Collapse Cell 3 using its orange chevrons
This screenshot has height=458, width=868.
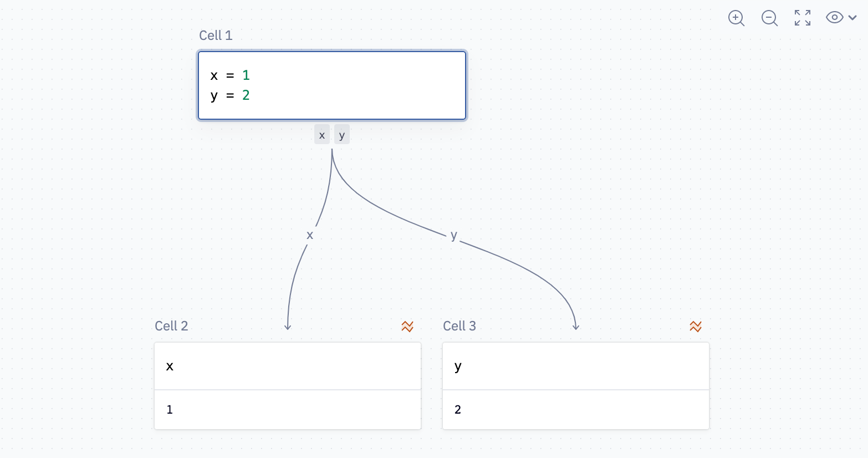696,327
